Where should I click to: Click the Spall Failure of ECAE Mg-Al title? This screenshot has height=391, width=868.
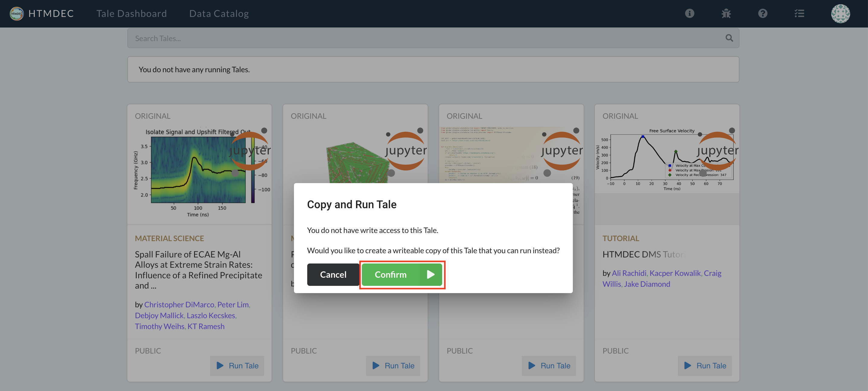pos(198,270)
